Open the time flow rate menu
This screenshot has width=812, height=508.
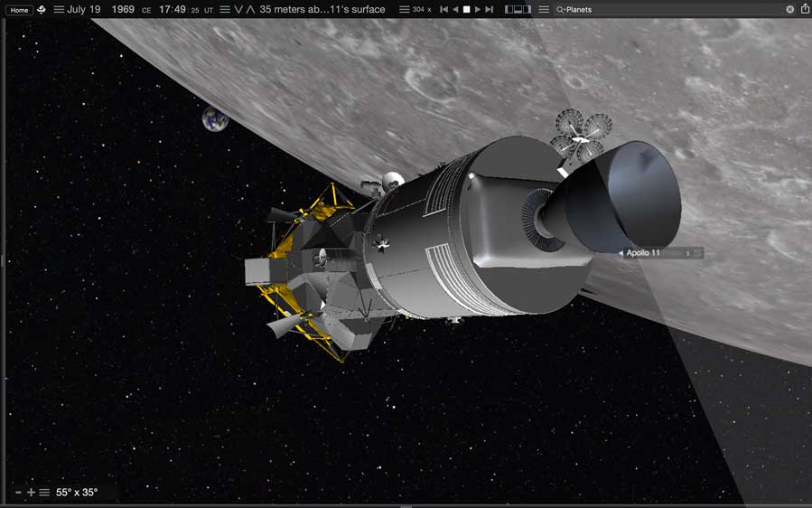click(x=405, y=9)
